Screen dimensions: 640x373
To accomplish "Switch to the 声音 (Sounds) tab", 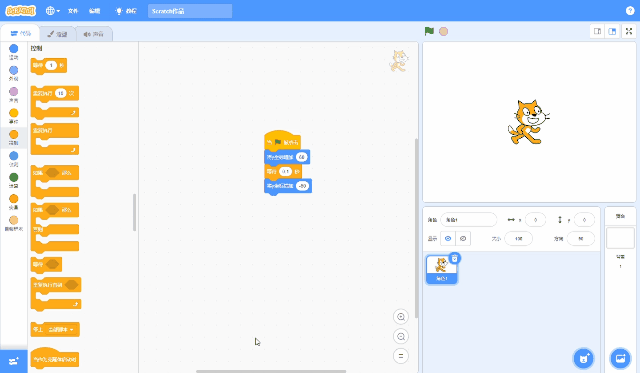I will pyautogui.click(x=93, y=34).
